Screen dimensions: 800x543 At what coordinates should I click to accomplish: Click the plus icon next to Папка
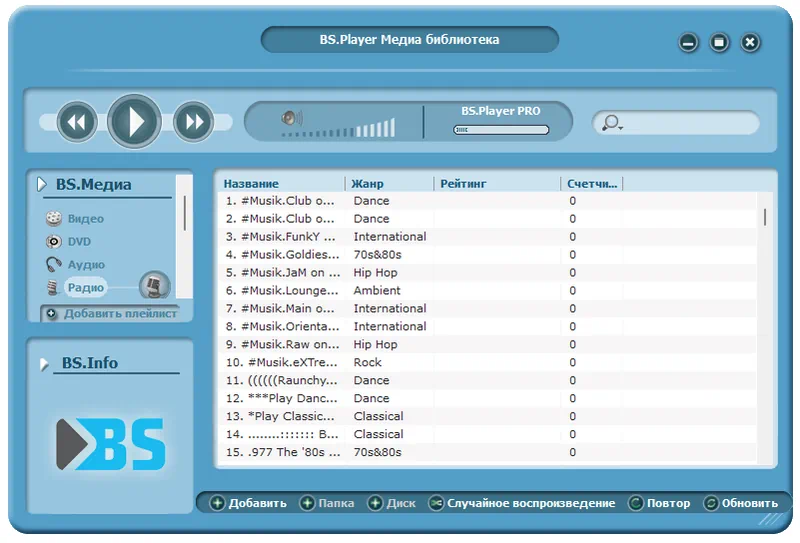[x=307, y=503]
